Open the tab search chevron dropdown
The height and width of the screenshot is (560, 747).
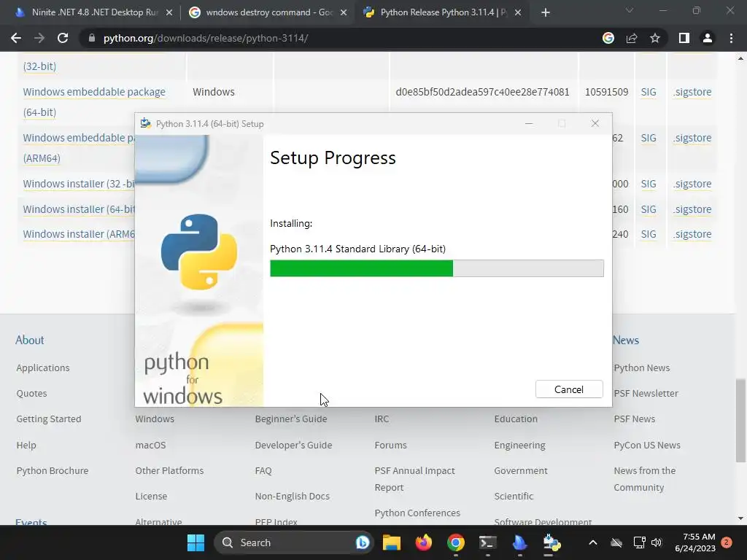(630, 10)
